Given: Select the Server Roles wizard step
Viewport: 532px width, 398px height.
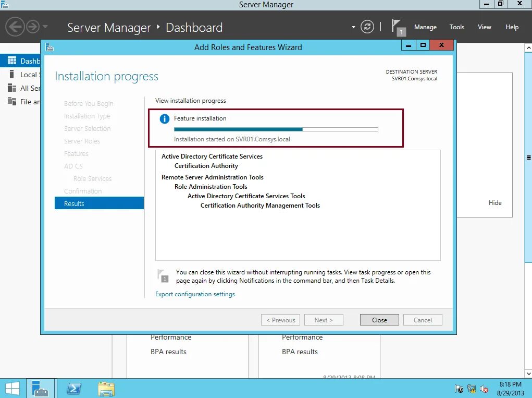Looking at the screenshot, I should click(82, 141).
